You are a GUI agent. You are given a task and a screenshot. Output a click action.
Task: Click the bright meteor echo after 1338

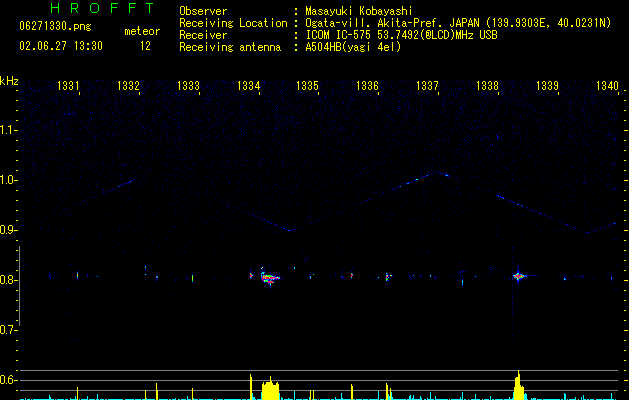(518, 276)
